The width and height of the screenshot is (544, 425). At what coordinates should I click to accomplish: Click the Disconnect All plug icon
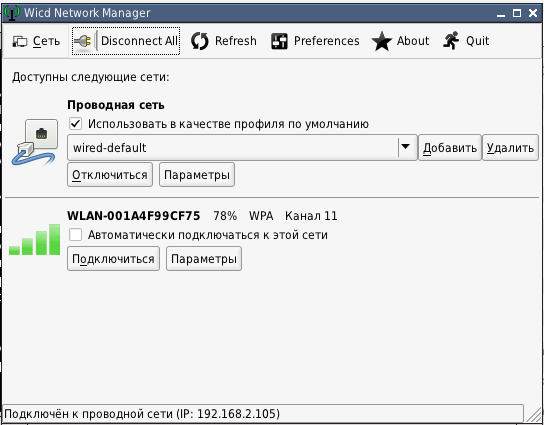coord(83,41)
